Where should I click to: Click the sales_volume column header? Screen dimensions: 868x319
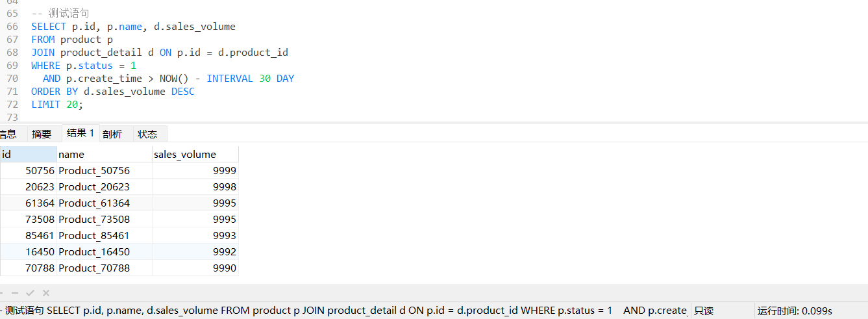pyautogui.click(x=195, y=154)
